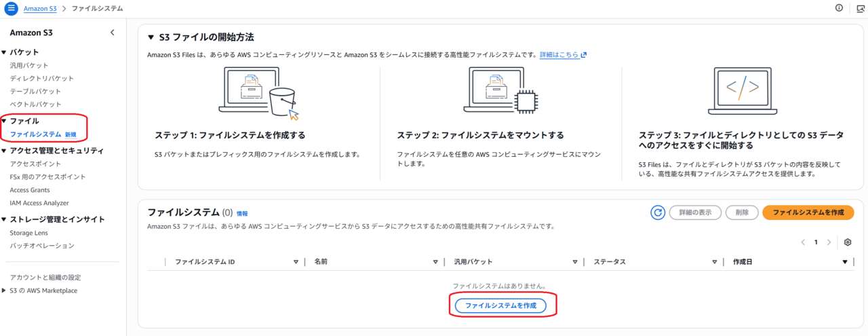The image size is (868, 336).
Task: Click the screen icon at top right corner
Action: (x=860, y=8)
